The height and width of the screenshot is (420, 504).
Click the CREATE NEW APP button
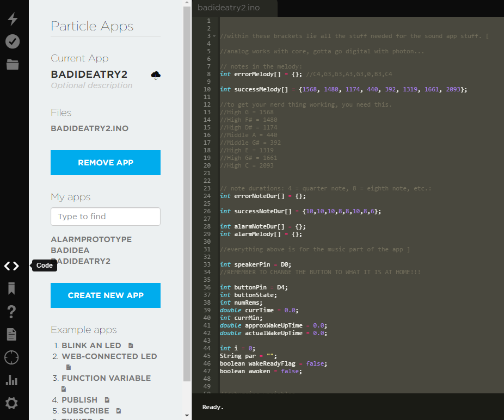(x=106, y=295)
